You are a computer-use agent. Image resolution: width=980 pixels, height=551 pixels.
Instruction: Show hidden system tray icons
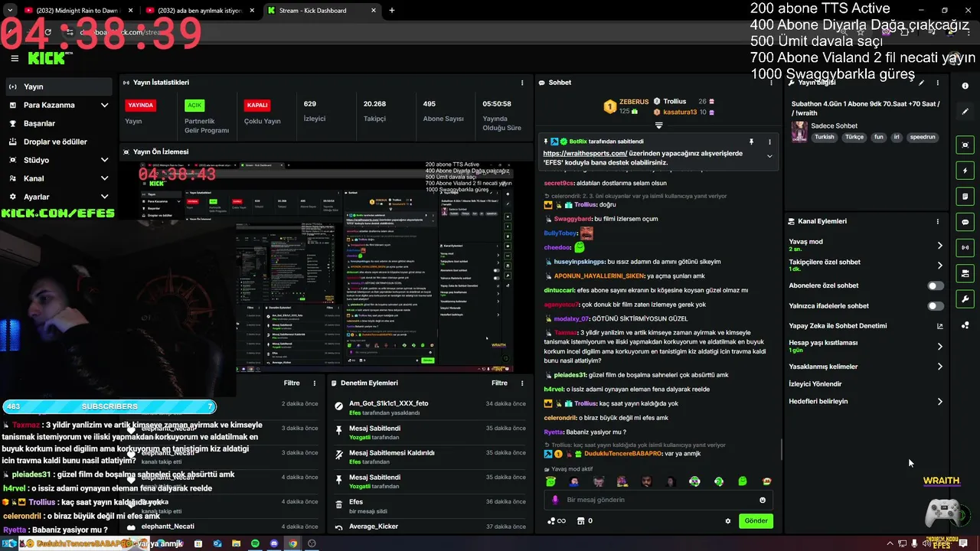tap(890, 543)
